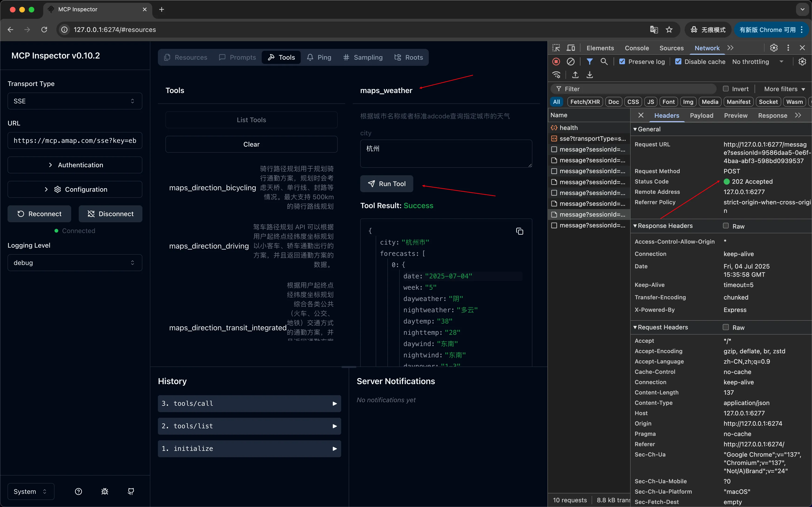The height and width of the screenshot is (507, 812).
Task: Open the DevTools Console tab
Action: (x=637, y=48)
